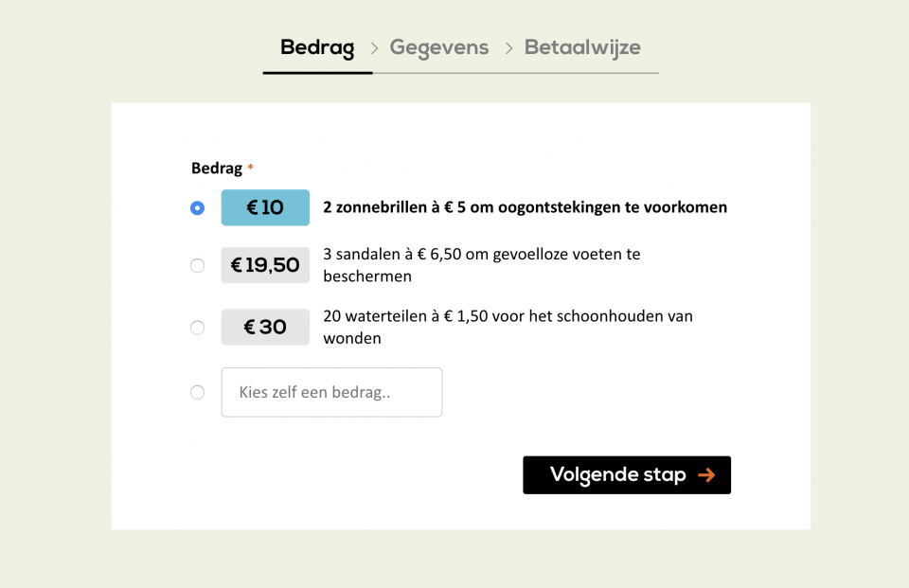Switch to the Betaalwijze step
909x588 pixels.
click(x=582, y=47)
